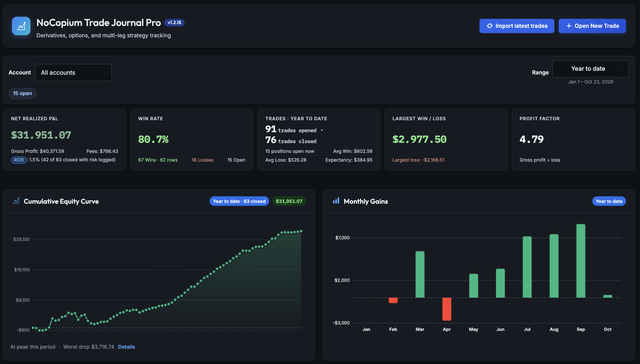Viewport: 640px width, 364px height.
Task: Click the Fees: $766.43 text
Action: tap(102, 151)
